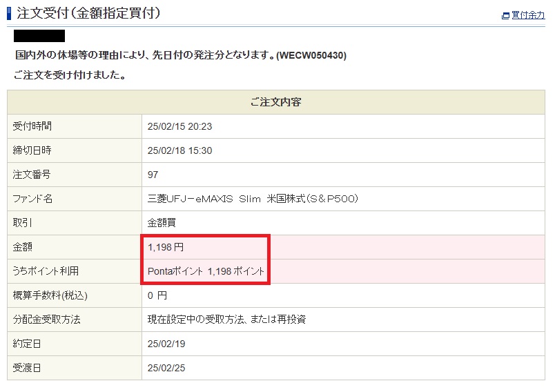This screenshot has height=392, width=555.
Task: Select the 締切日時 value 25/02/18 15:30
Action: 179,150
